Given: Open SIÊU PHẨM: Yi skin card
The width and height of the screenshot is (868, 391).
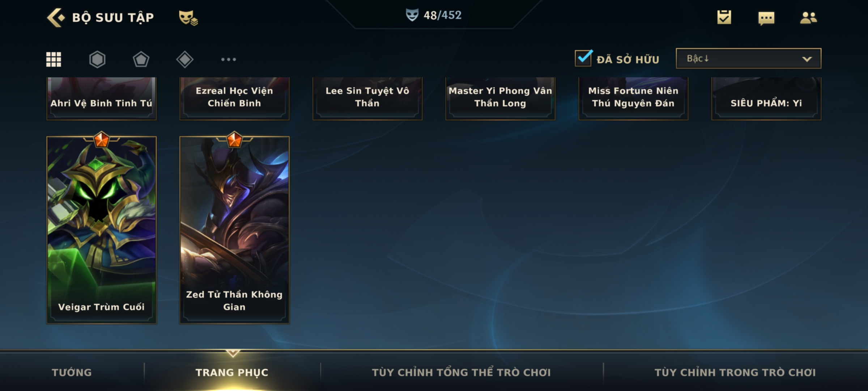Looking at the screenshot, I should tap(766, 98).
